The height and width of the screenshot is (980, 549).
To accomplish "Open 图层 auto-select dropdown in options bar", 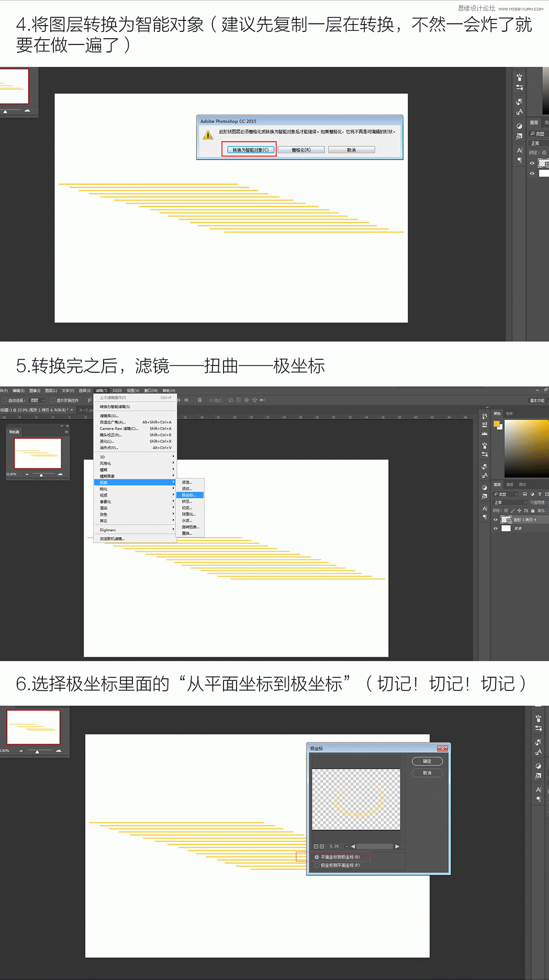I will 37,401.
